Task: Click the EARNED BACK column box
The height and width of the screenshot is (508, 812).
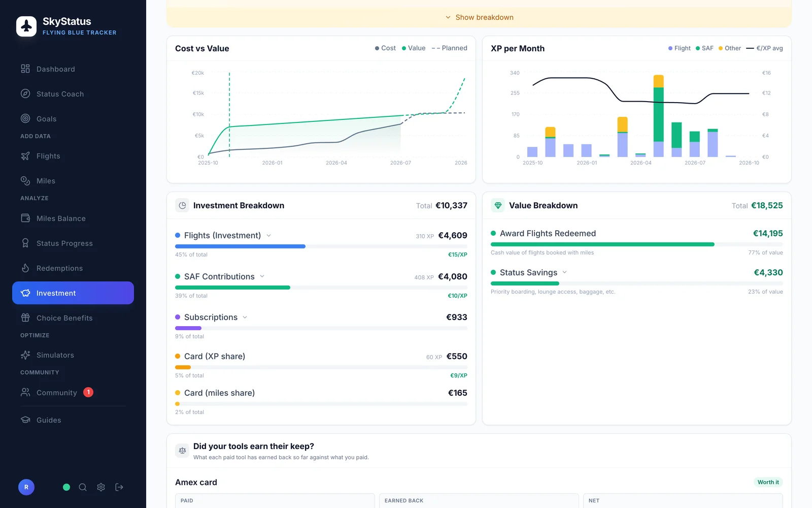Action: tap(479, 500)
